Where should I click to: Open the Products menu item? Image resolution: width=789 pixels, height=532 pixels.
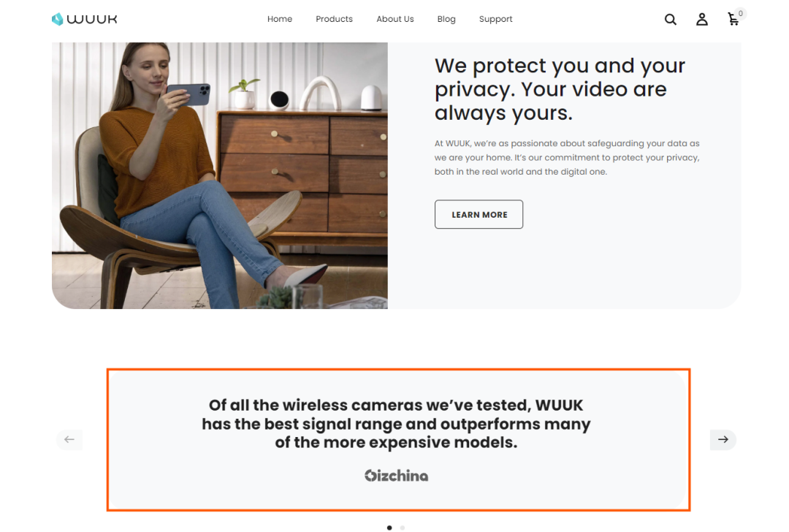tap(334, 19)
